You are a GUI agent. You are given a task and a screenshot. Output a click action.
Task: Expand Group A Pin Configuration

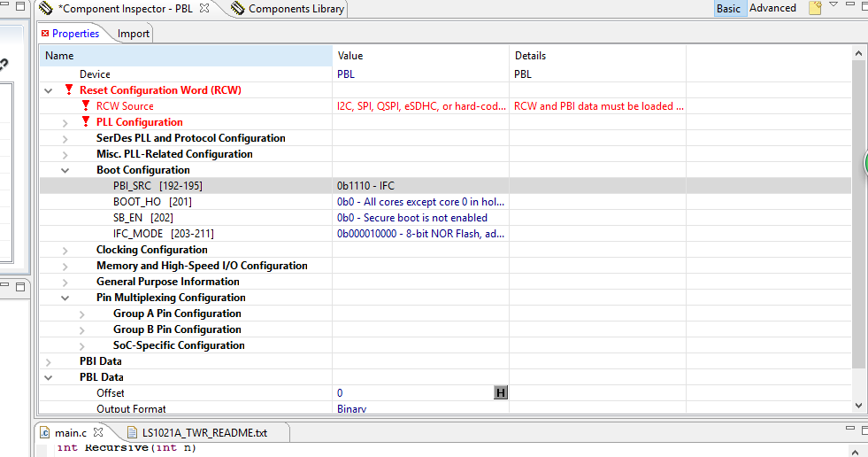tap(82, 314)
